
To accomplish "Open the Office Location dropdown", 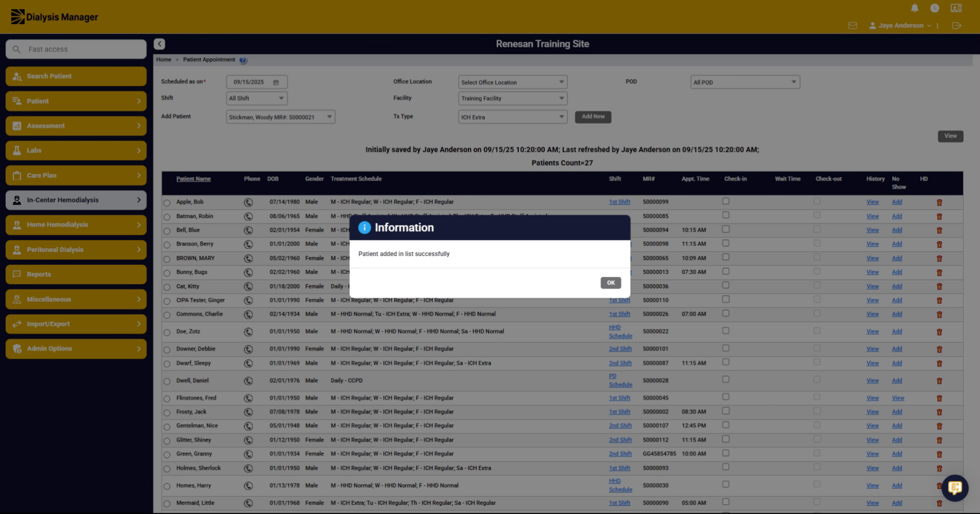I will 512,82.
